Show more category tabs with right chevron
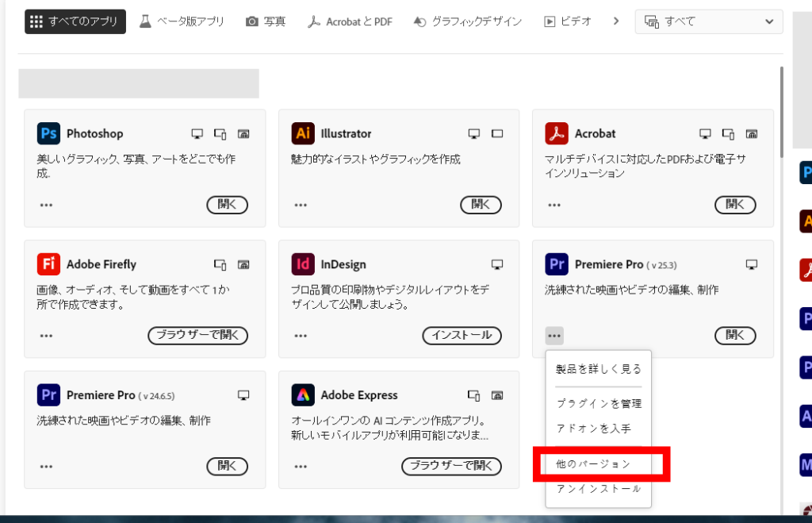The width and height of the screenshot is (812, 523). (x=615, y=21)
